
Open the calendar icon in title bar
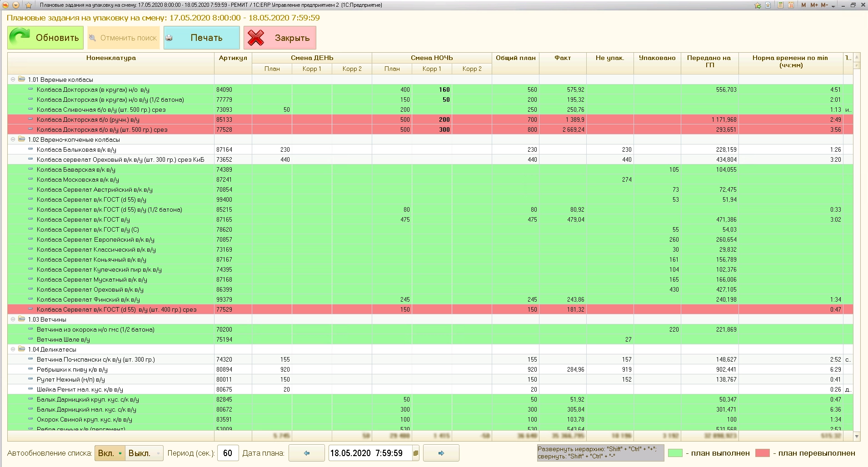[x=791, y=5]
